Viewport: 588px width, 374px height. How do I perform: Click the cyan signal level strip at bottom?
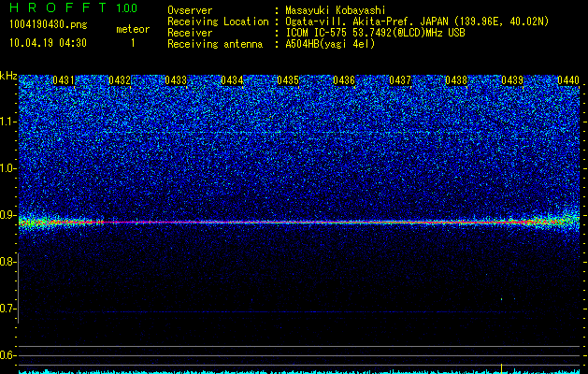point(299,372)
